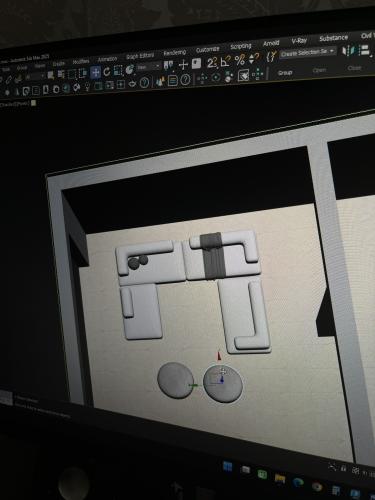Open the Windows Start menu
This screenshot has width=375, height=500.
click(228, 467)
